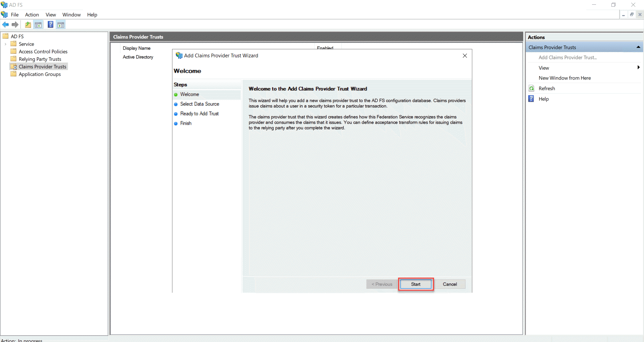Click the Refresh icon in Actions pane

coord(532,89)
